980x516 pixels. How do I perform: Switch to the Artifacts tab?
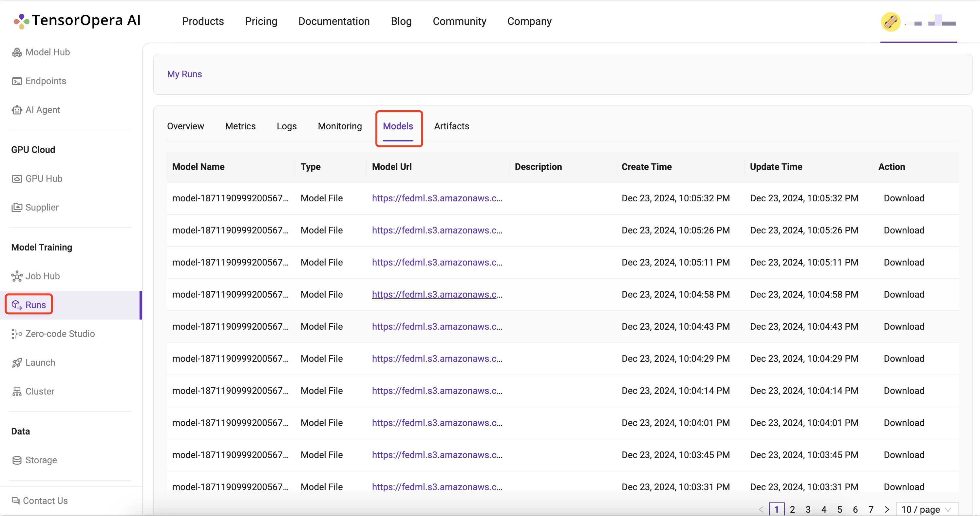pos(452,126)
